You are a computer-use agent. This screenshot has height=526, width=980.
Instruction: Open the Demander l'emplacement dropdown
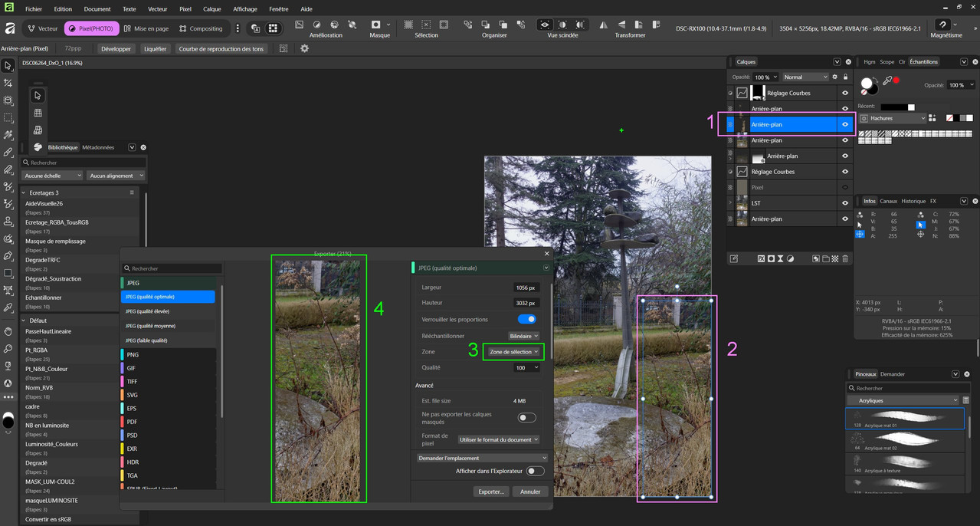tap(482, 458)
